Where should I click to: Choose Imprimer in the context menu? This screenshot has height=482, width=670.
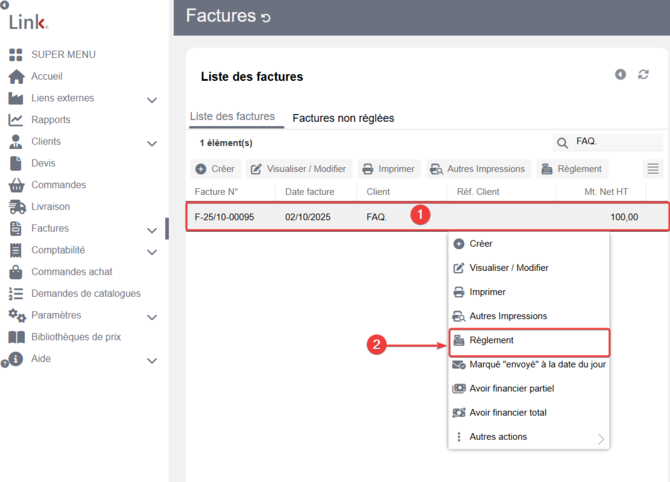[x=529, y=292]
